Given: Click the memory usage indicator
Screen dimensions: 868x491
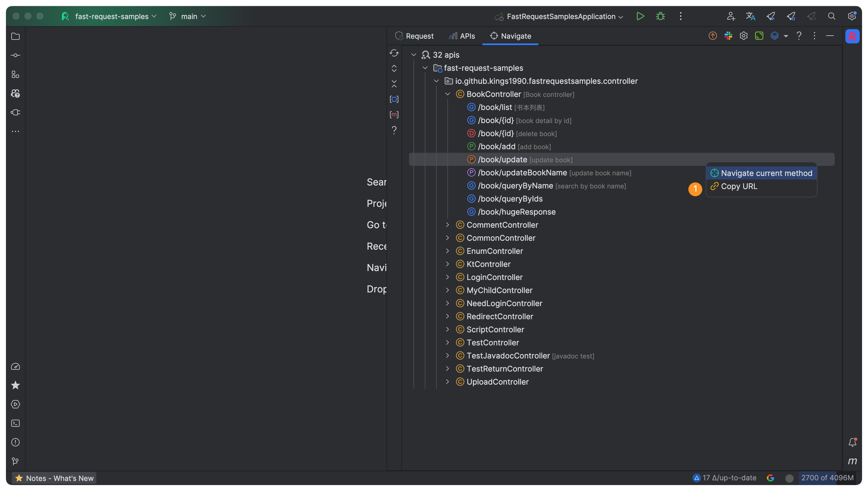Looking at the screenshot, I should pos(827,478).
